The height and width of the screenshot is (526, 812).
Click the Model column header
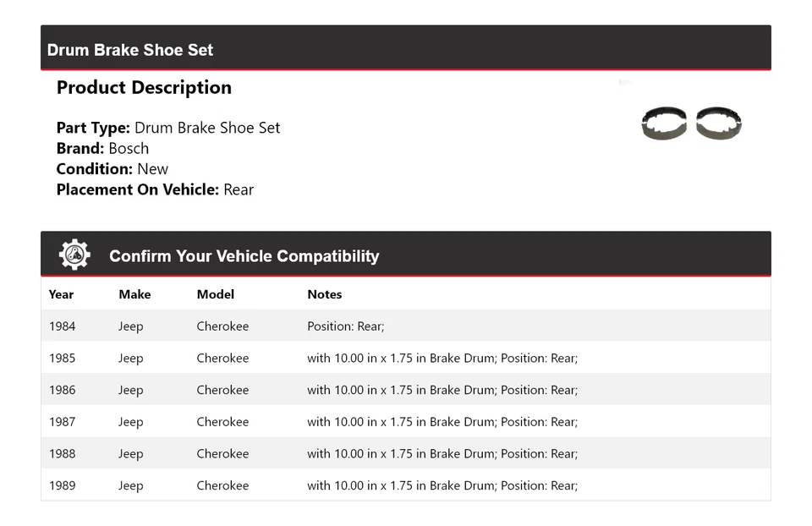click(216, 294)
